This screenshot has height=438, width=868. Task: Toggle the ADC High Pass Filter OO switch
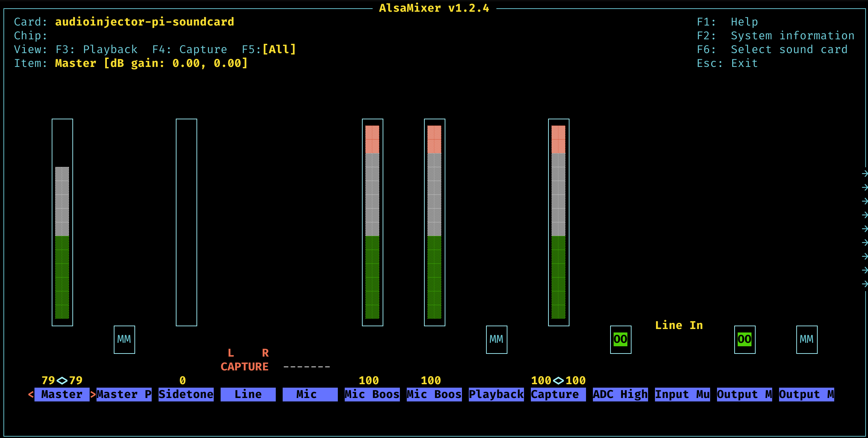pyautogui.click(x=620, y=339)
